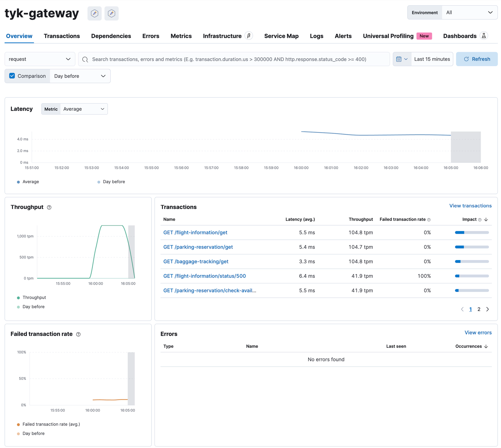This screenshot has width=501, height=448.
Task: Enable the Comparison day before toggle
Action: point(12,76)
